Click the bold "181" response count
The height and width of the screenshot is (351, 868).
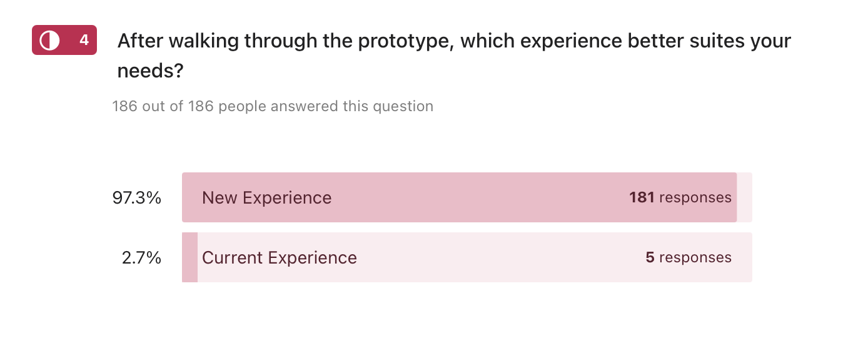coord(642,198)
